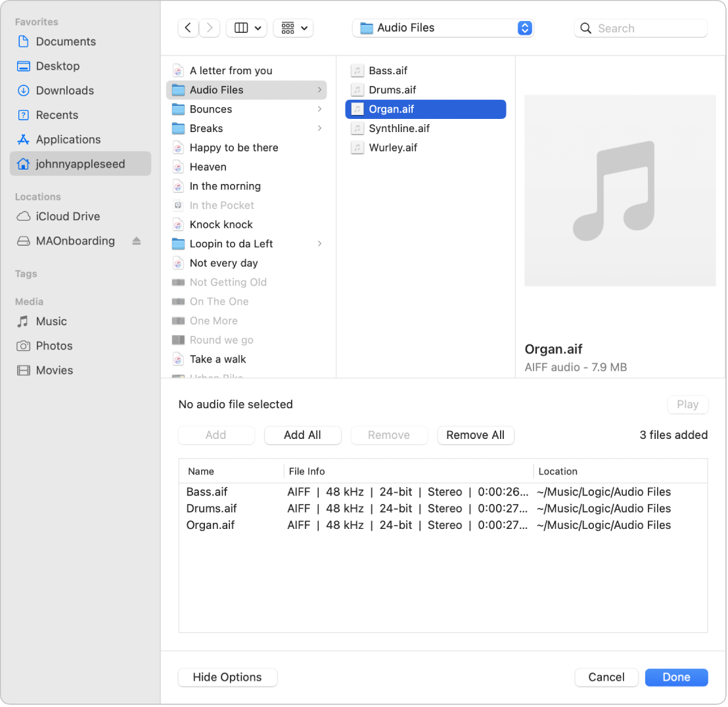
Task: Select Heaven in the file list
Action: pyautogui.click(x=208, y=167)
